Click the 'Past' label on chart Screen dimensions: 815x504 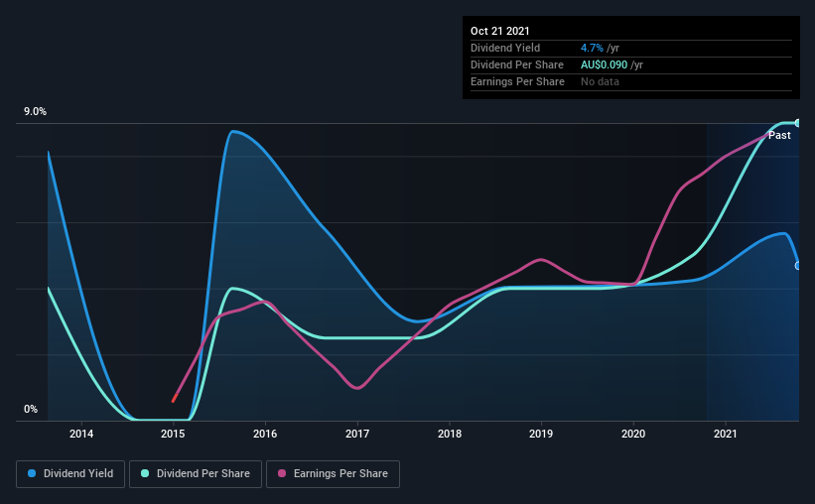779,135
